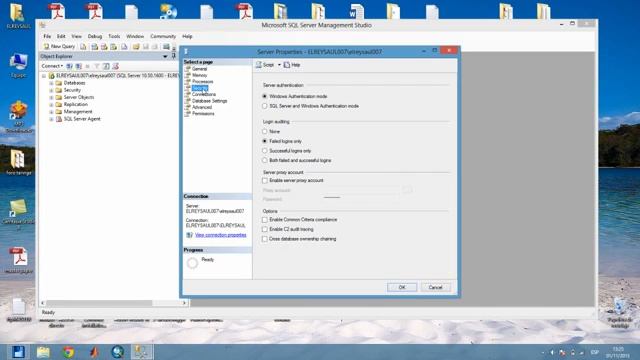
Task: Expand the SQL Server Agent node
Action: pyautogui.click(x=51, y=119)
